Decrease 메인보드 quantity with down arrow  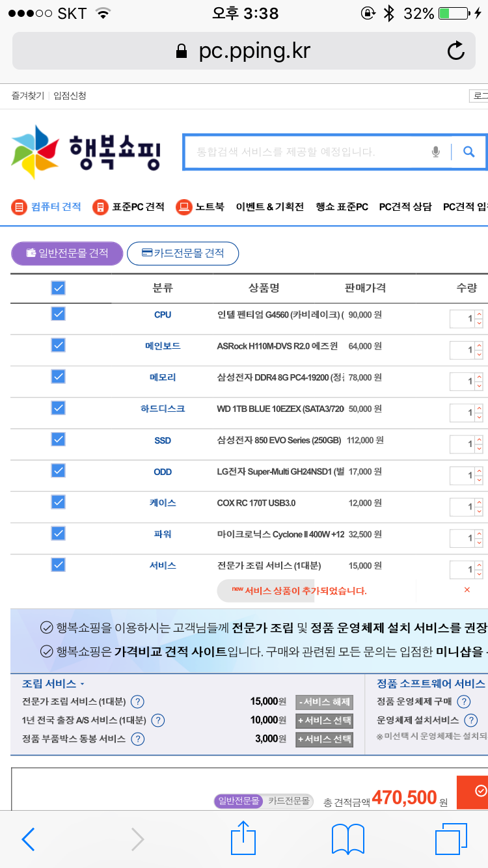tap(479, 355)
